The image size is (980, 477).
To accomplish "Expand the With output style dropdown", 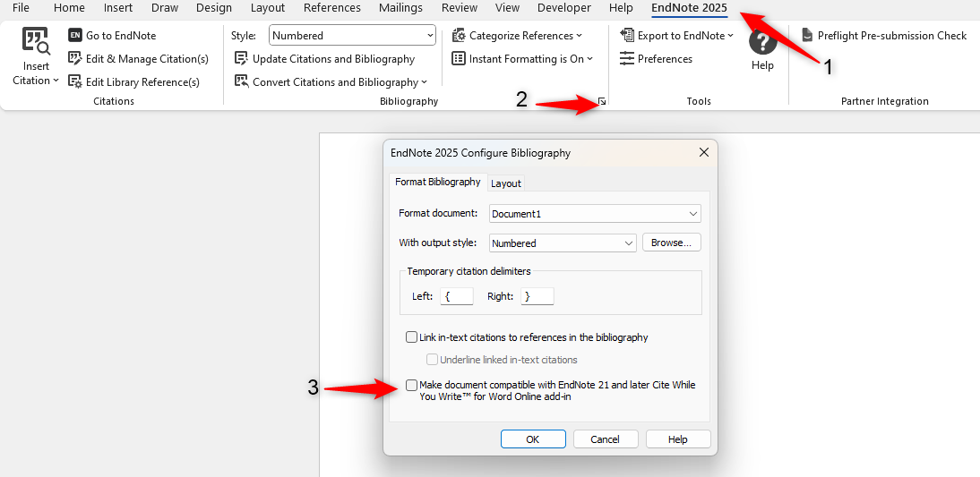I will pos(628,243).
